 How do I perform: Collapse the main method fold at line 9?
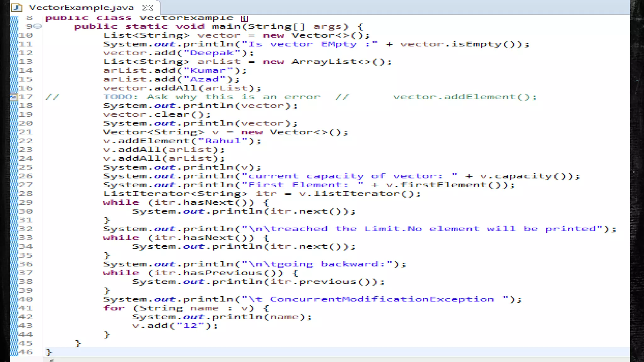pyautogui.click(x=38, y=26)
